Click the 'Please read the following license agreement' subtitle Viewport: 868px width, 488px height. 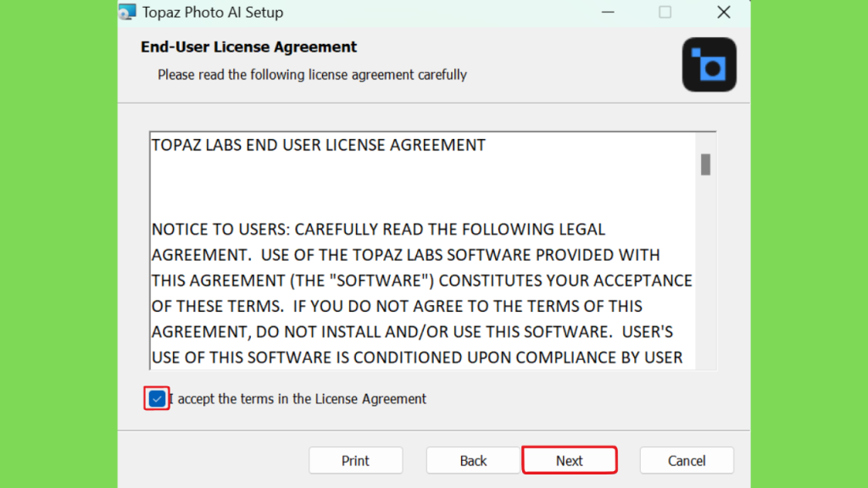tap(312, 75)
